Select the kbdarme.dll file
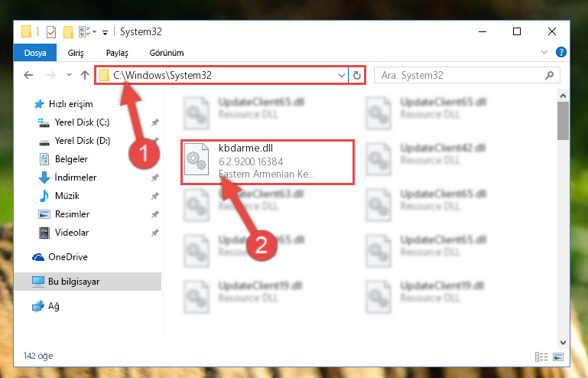 [268, 161]
